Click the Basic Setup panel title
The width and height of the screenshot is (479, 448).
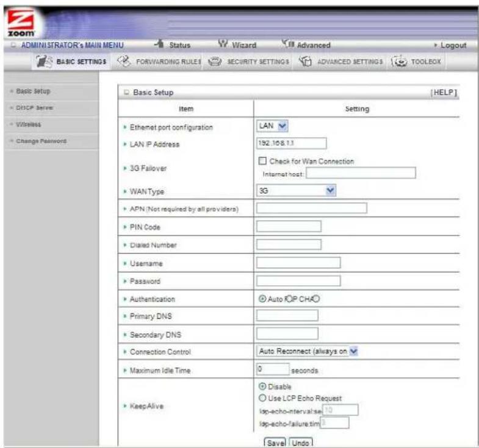(153, 93)
